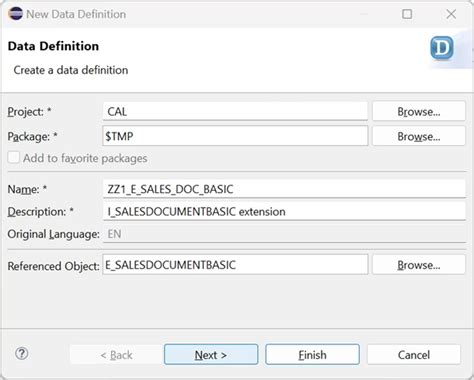474x380 pixels.
Task: Click the 'Original Language:' label
Action: (53, 234)
